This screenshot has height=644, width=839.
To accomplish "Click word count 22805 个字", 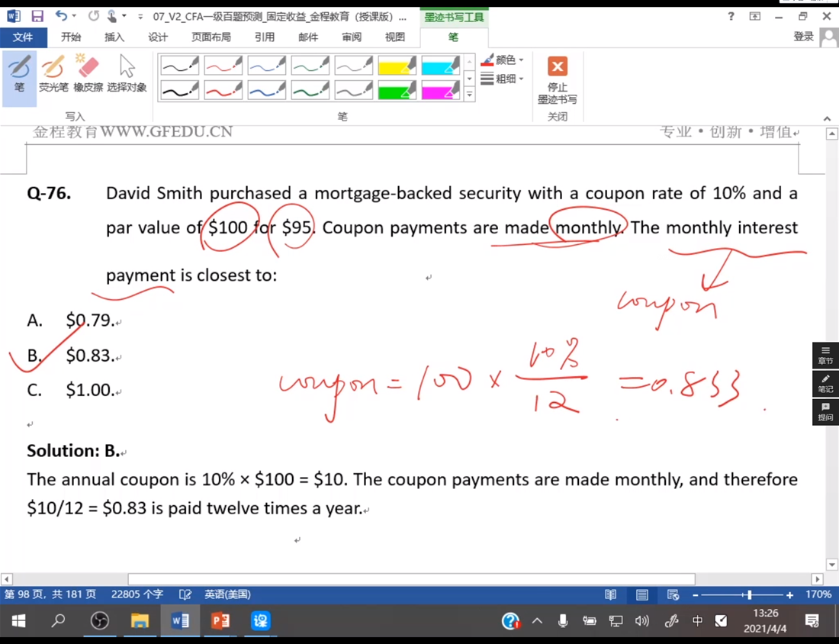I will 137,594.
